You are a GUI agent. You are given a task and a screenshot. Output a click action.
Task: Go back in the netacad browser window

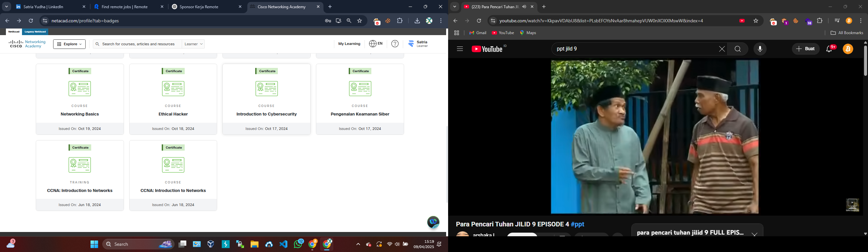coord(8,21)
